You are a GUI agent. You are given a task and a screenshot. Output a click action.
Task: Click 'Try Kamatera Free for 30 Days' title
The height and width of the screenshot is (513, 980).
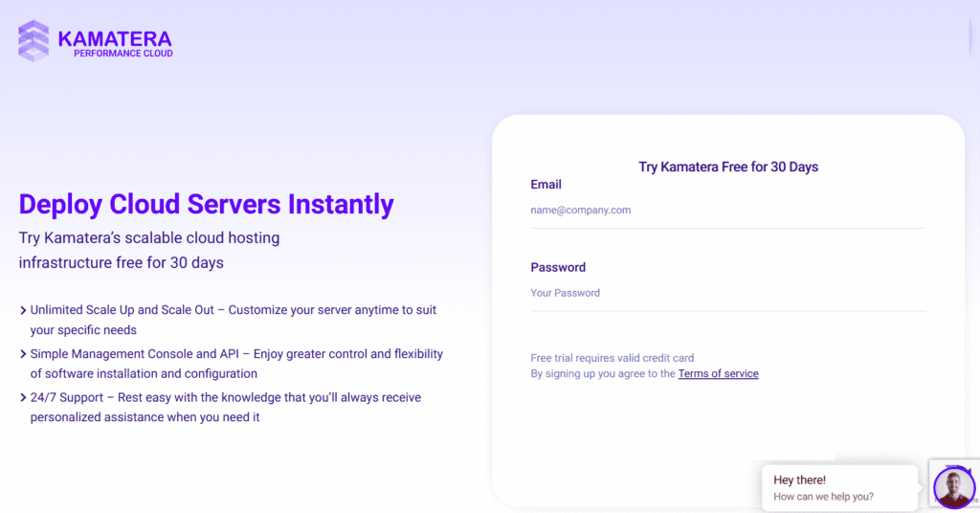[728, 167]
